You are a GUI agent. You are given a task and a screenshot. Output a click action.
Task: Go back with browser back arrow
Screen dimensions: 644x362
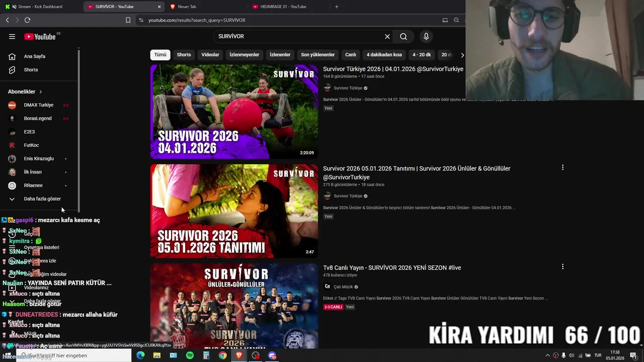7,20
